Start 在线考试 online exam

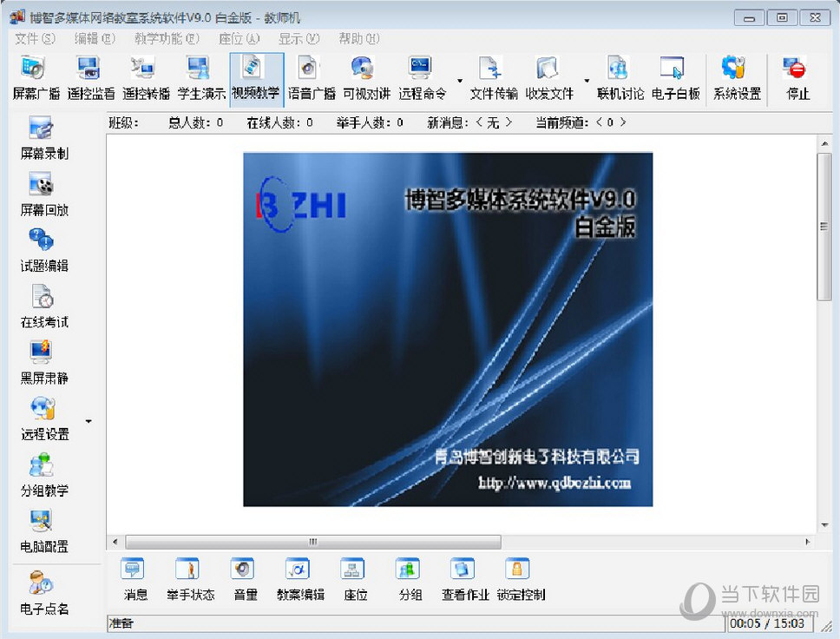[x=44, y=306]
